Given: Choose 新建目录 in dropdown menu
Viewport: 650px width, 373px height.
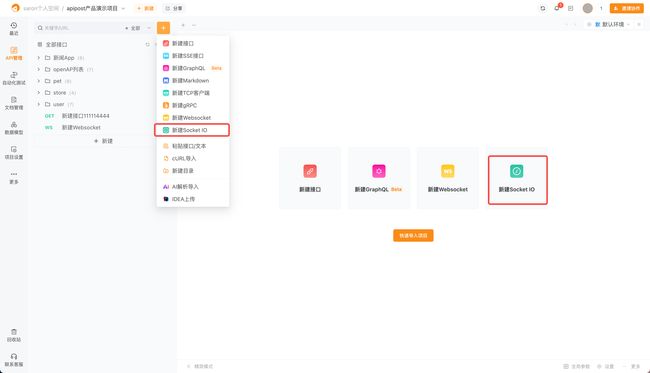Looking at the screenshot, I should pyautogui.click(x=193, y=171).
